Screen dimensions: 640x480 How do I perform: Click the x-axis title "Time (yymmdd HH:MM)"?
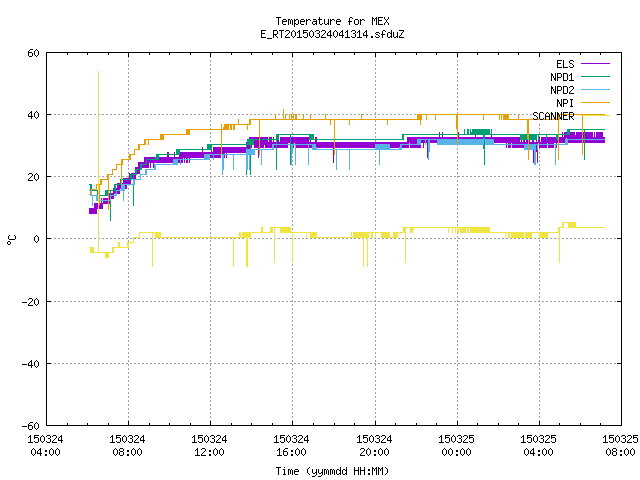coord(332,471)
